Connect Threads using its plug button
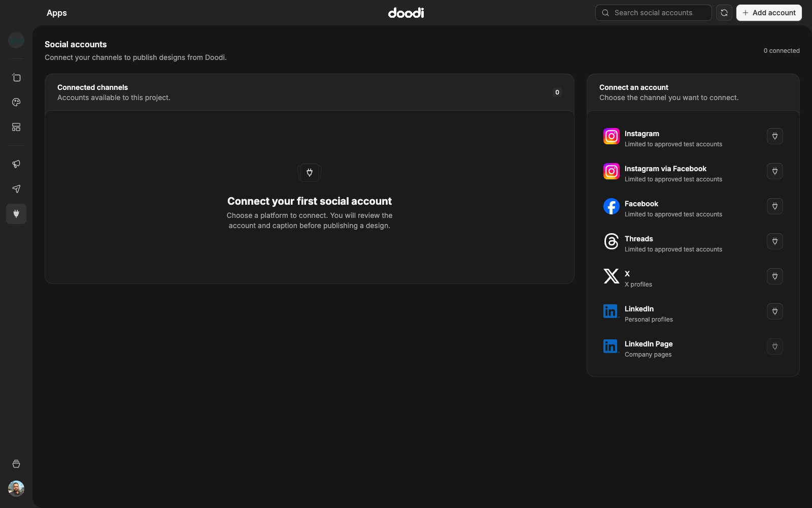 tap(775, 241)
